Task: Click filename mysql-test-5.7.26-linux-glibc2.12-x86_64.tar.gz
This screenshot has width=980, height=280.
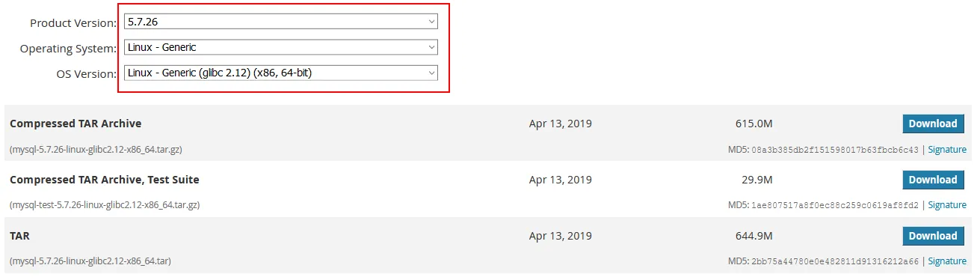Action: 105,205
